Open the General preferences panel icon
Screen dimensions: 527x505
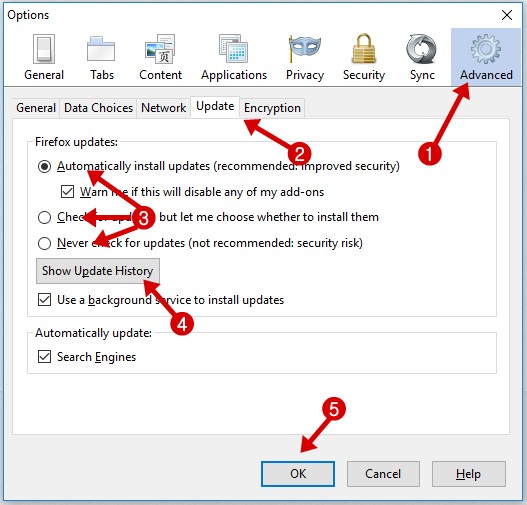(44, 57)
